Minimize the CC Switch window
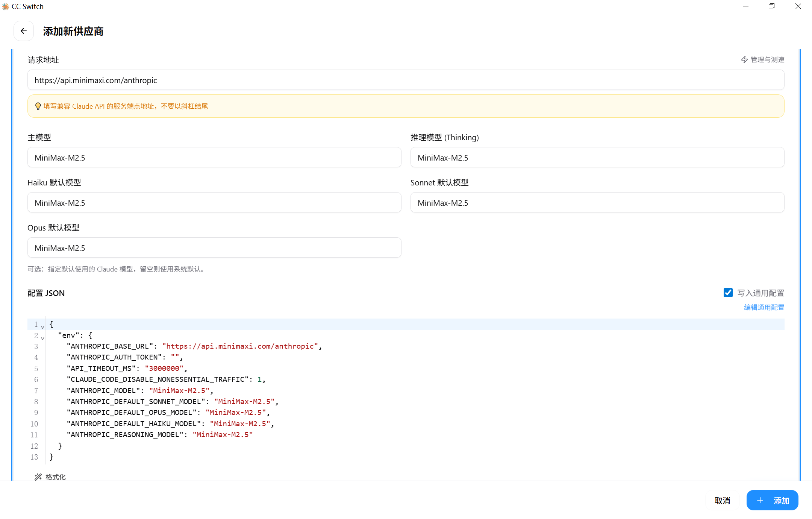The height and width of the screenshot is (519, 812). click(x=745, y=6)
